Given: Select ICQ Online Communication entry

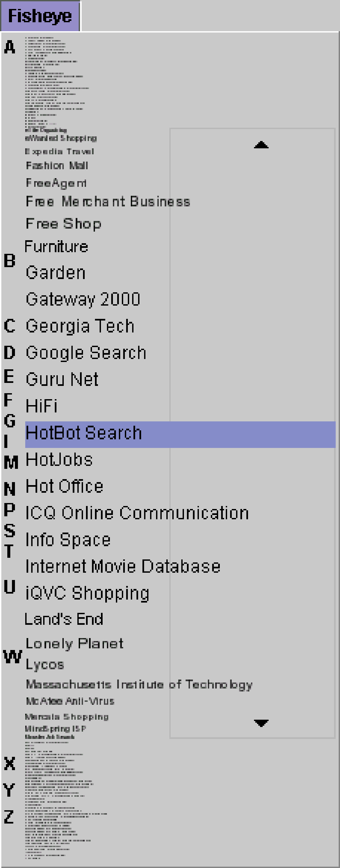Looking at the screenshot, I should (137, 513).
